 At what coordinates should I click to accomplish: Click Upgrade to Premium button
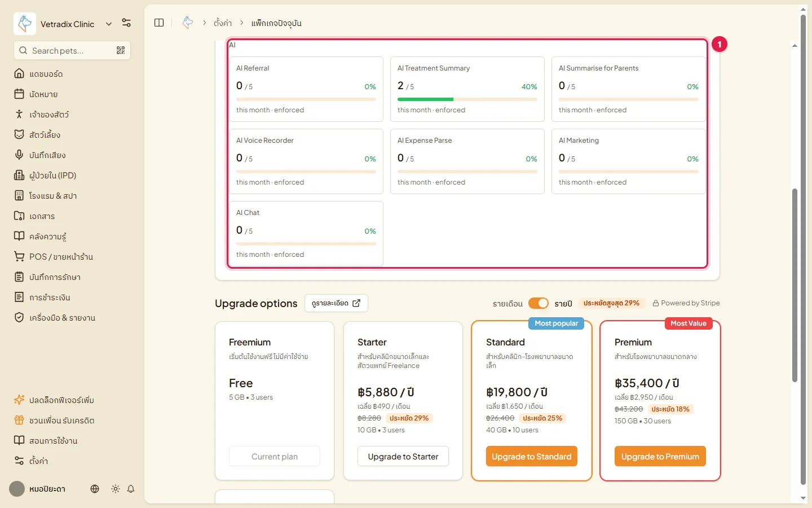point(660,456)
